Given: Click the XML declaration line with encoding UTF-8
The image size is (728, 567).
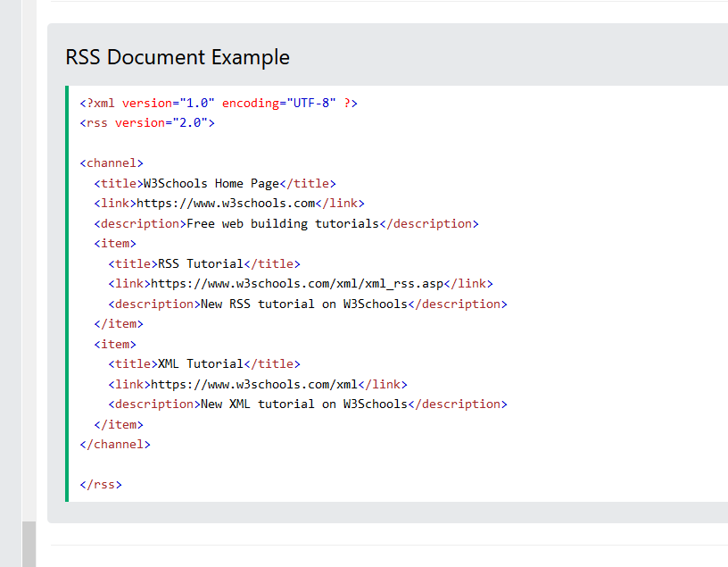Looking at the screenshot, I should point(219,104).
